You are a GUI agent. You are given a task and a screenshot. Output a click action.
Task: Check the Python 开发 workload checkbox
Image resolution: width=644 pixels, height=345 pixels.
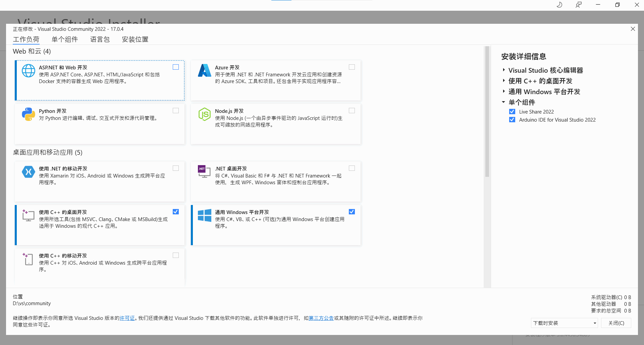tap(176, 111)
